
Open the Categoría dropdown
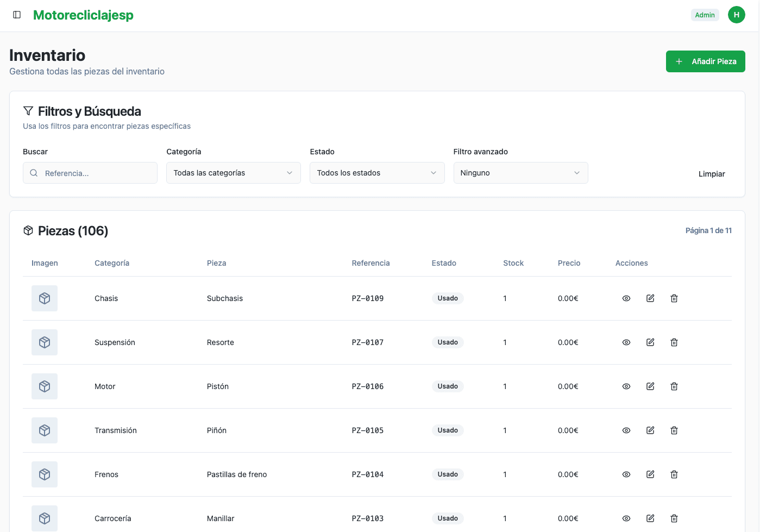coord(234,173)
